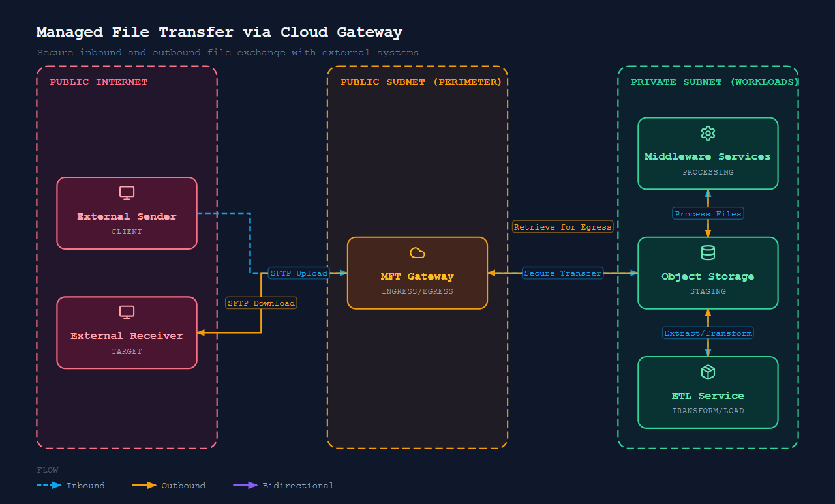Click the Process Files label

coord(708,214)
